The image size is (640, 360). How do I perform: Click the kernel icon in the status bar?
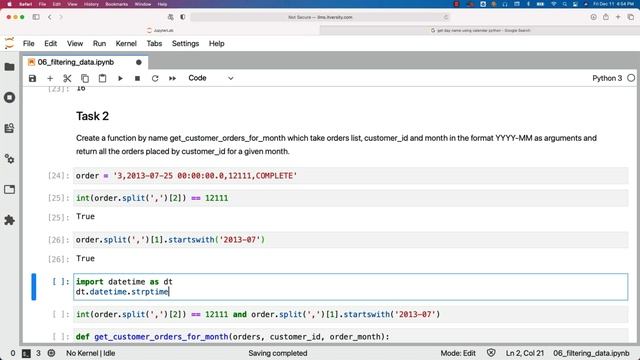tap(51, 353)
